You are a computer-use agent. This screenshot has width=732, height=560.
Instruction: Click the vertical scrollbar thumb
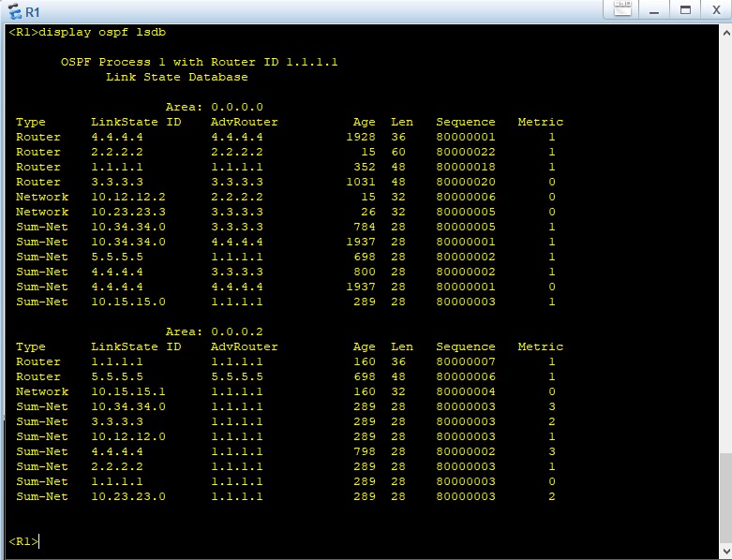(x=726, y=498)
